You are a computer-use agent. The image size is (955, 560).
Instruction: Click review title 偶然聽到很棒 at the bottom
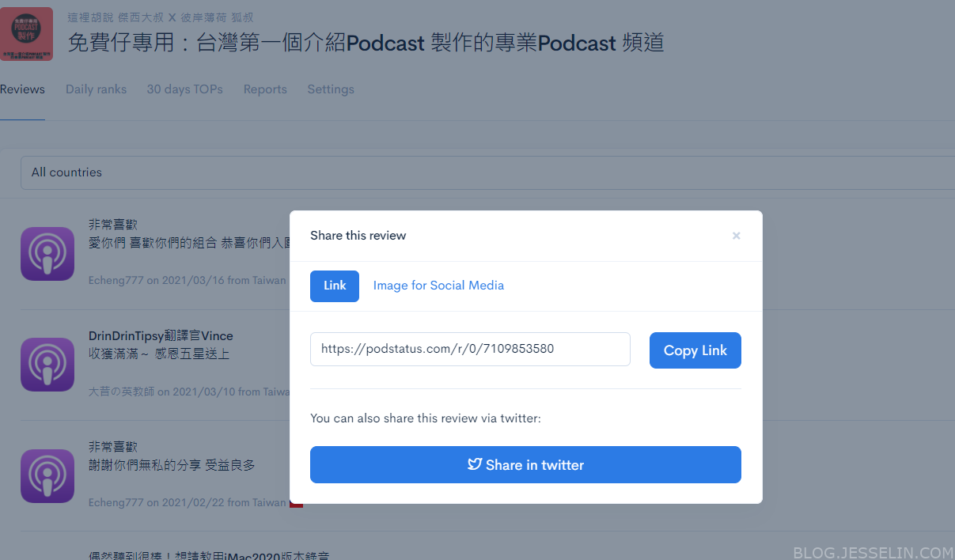[x=208, y=555]
